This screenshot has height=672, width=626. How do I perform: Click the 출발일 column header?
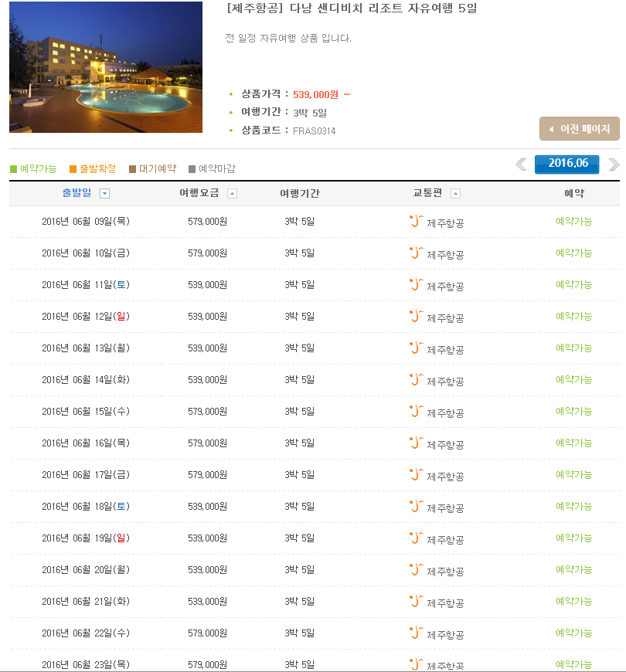click(77, 193)
